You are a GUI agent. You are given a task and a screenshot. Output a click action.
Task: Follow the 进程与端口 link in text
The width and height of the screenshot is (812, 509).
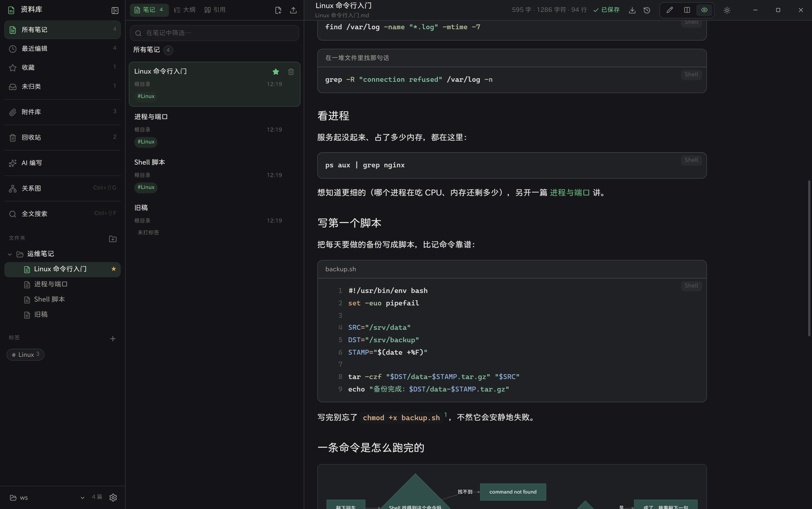569,192
